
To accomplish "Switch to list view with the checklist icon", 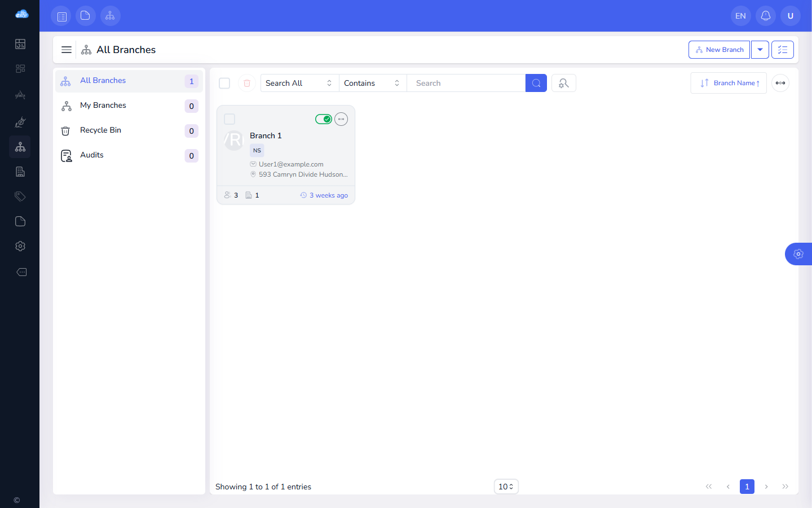I will click(783, 50).
